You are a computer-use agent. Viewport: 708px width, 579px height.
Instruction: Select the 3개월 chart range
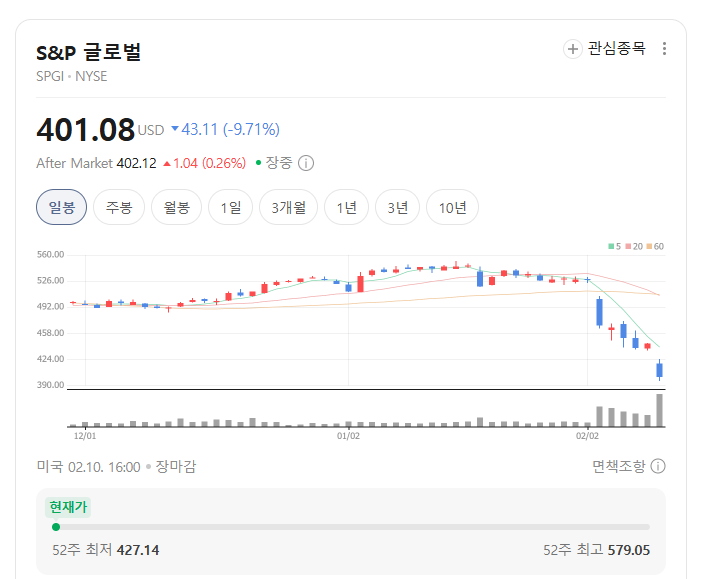click(289, 207)
